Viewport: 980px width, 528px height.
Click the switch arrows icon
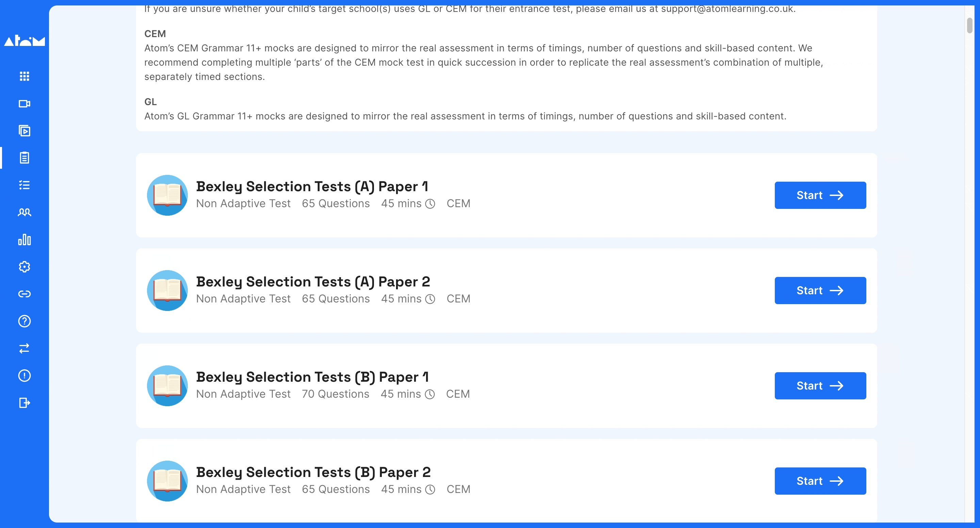click(24, 348)
